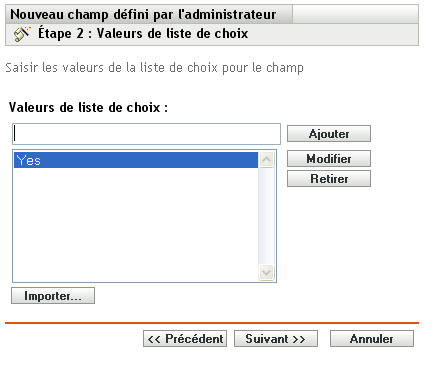Select the 'Nouveau champ défini par l'administrateur' title tab
The width and height of the screenshot is (447, 372).
pos(149,14)
